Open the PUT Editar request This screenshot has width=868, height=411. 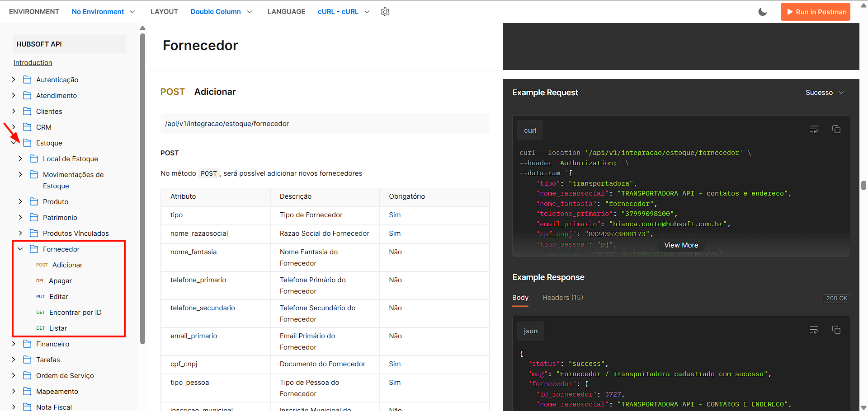coord(52,296)
